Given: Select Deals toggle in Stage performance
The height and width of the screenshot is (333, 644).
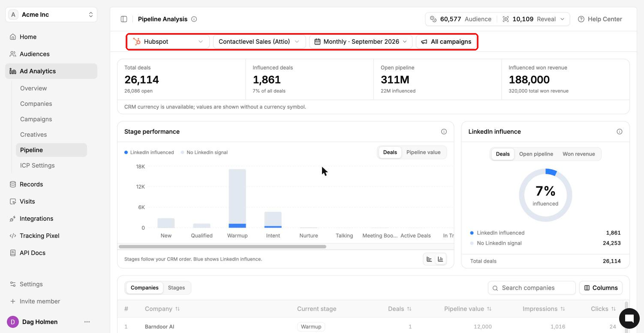Looking at the screenshot, I should (390, 152).
